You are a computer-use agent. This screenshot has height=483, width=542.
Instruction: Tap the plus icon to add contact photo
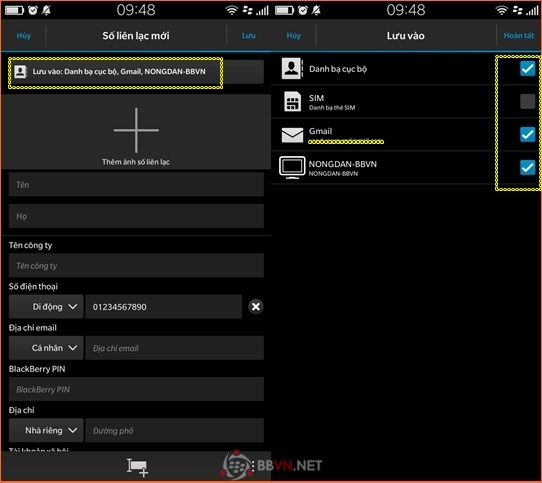(136, 130)
